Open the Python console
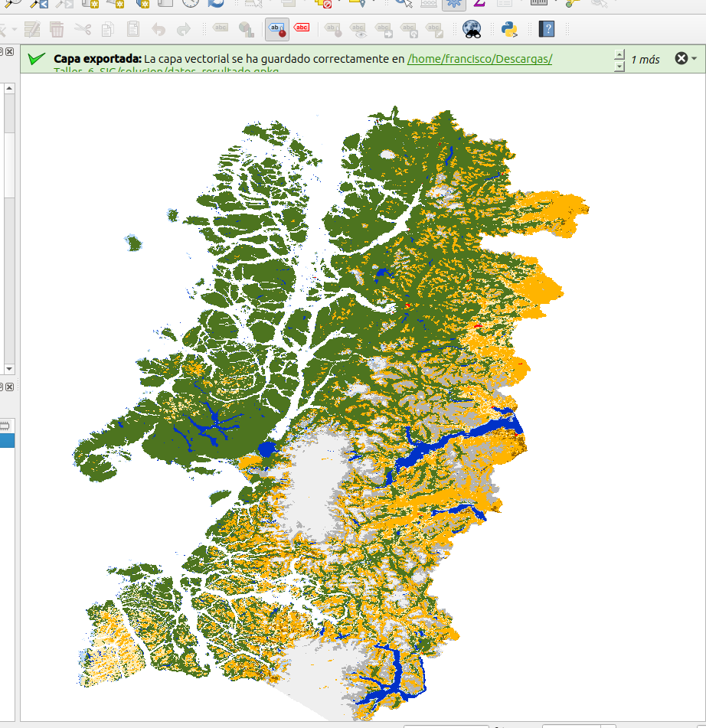706x728 pixels. point(508,30)
